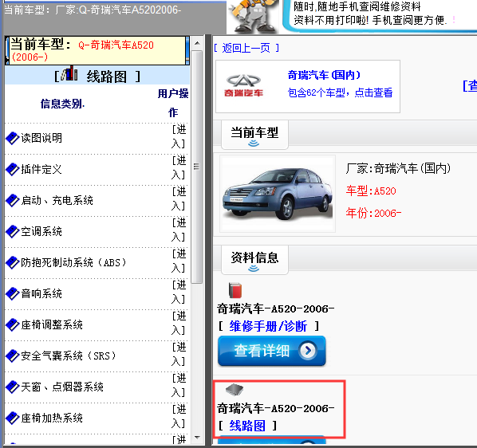This screenshot has height=448, width=477.
Task: Click the book icon beside 防抱死制动系统 (ABS)
Action: click(13, 262)
